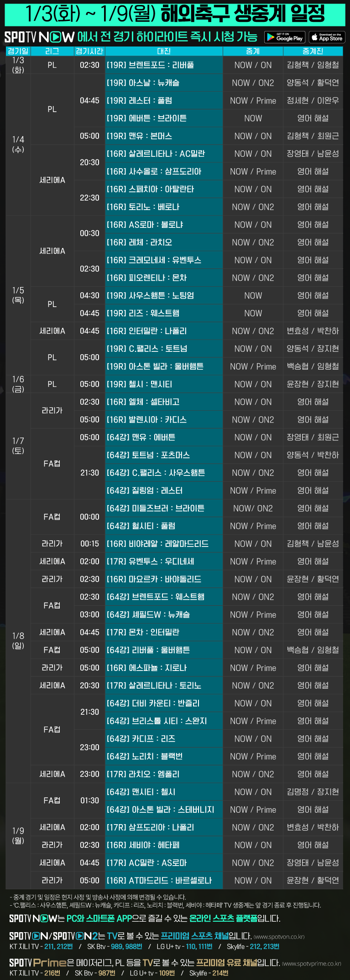Click the SPOTV NOW logo in the header

tap(39, 37)
